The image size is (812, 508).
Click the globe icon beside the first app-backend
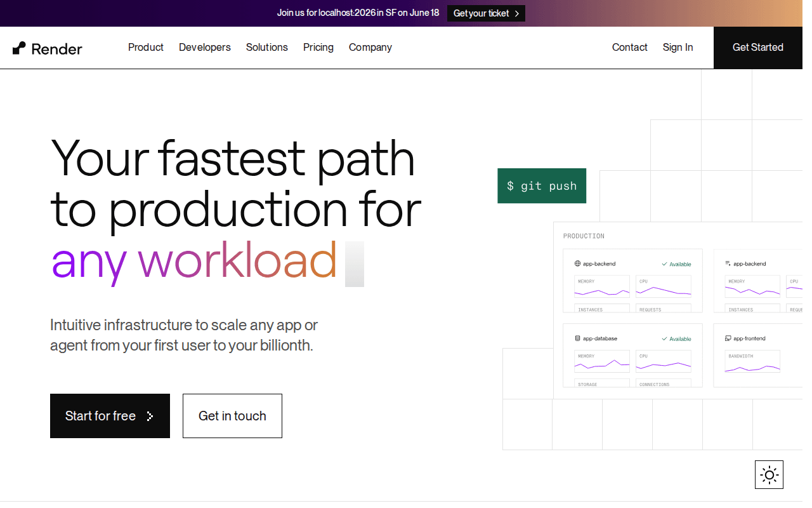pos(578,264)
